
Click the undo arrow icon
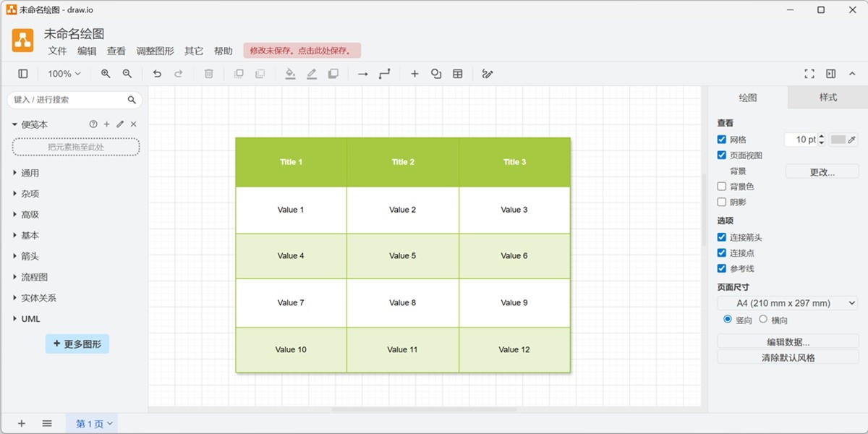click(x=157, y=74)
